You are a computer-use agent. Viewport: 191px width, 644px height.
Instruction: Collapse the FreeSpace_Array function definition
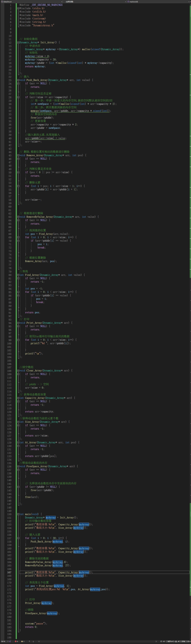18,467
